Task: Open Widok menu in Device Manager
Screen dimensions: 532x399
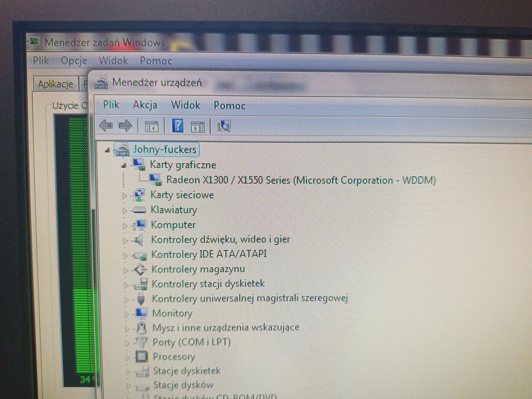Action: point(185,105)
